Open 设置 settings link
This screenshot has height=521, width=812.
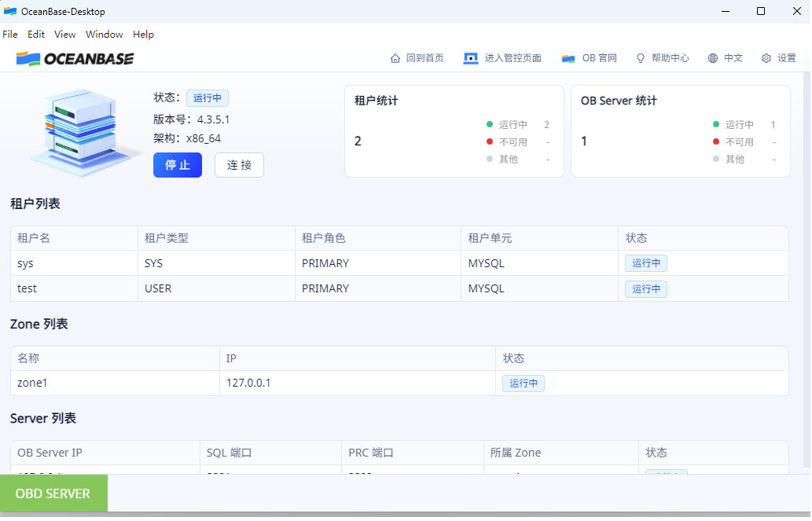[787, 58]
